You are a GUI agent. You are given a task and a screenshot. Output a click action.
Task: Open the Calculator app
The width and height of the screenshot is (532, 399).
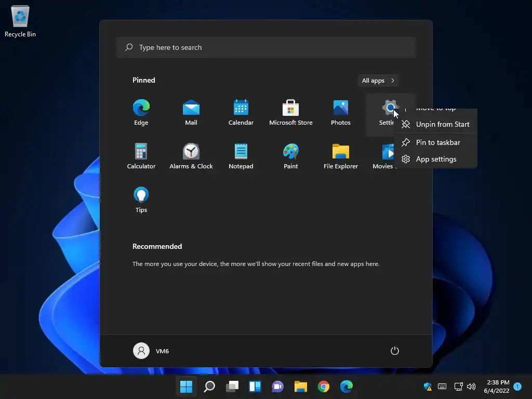141,156
